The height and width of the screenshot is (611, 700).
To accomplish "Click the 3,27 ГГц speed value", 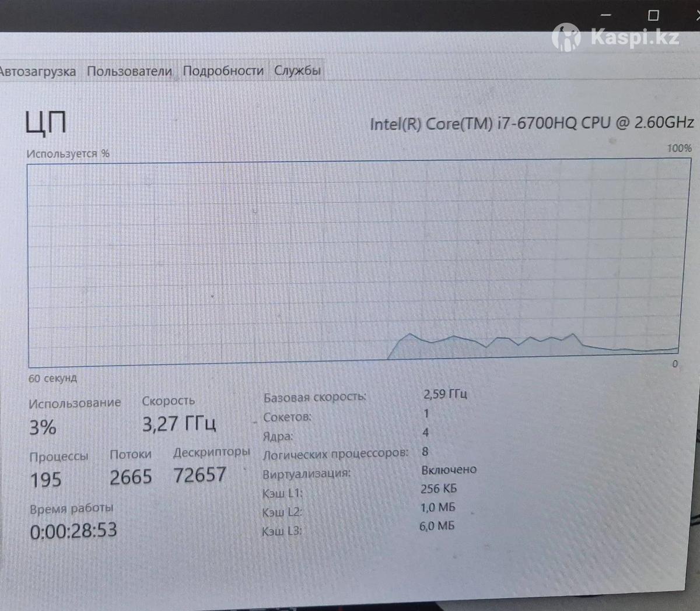I will [179, 424].
